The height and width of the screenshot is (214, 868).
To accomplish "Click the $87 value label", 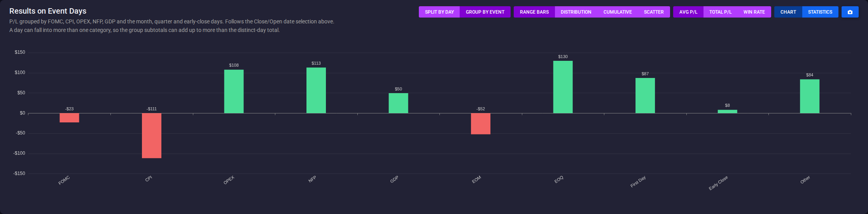I will coord(645,74).
